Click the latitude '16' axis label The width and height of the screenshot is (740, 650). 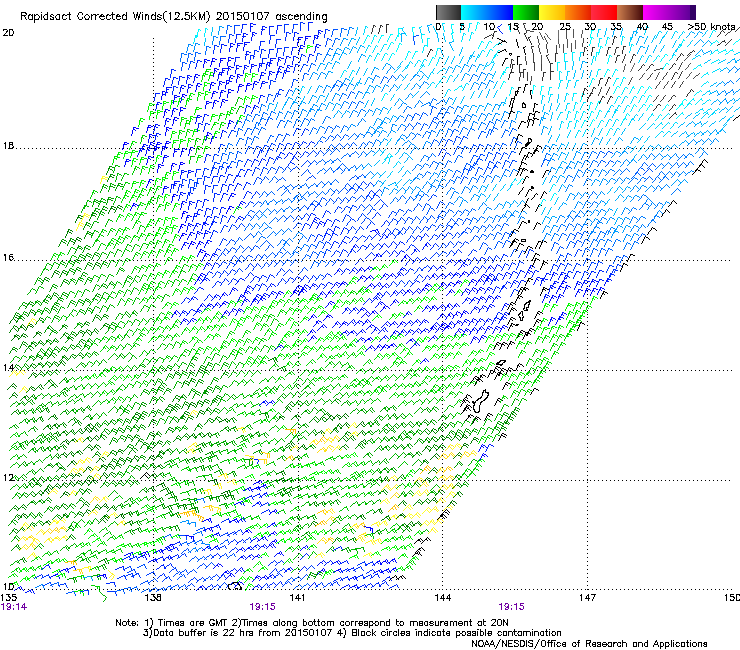click(8, 258)
